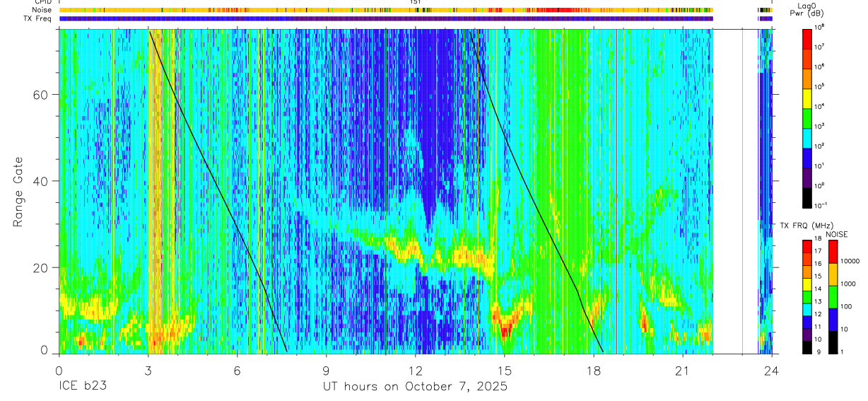Click the '21' hour label on UT axis

click(683, 370)
